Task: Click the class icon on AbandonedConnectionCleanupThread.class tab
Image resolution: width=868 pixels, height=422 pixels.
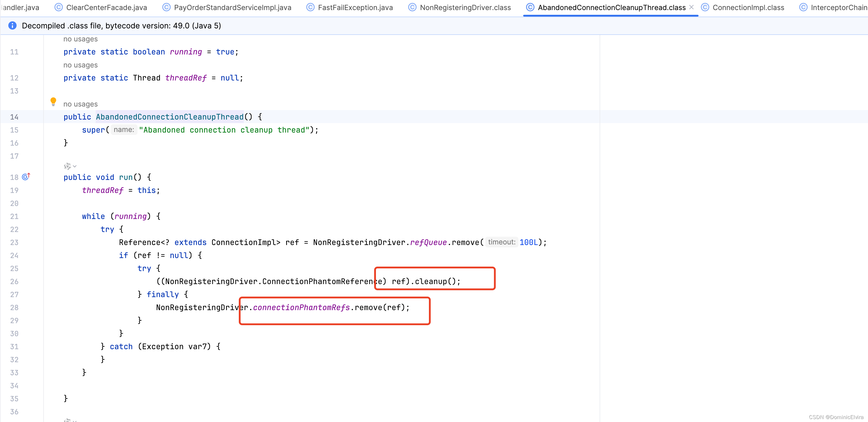Action: click(x=530, y=7)
